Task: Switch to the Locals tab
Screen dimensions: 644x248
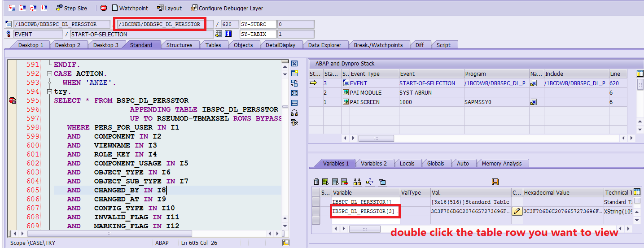Action: click(x=407, y=163)
